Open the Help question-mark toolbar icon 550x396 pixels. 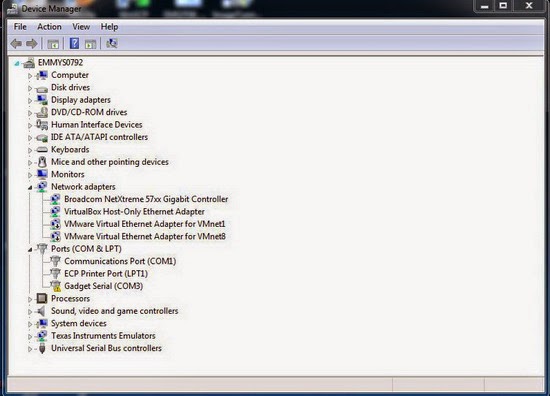pyautogui.click(x=74, y=43)
